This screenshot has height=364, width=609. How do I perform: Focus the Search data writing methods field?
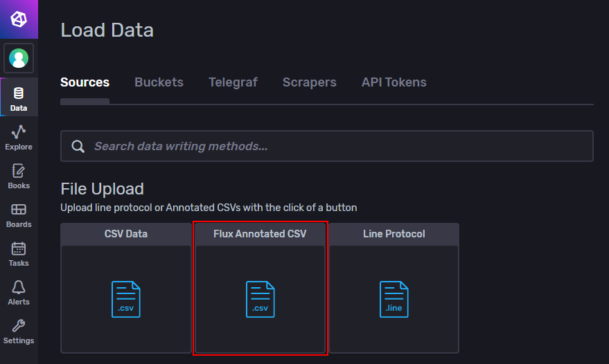click(x=326, y=146)
